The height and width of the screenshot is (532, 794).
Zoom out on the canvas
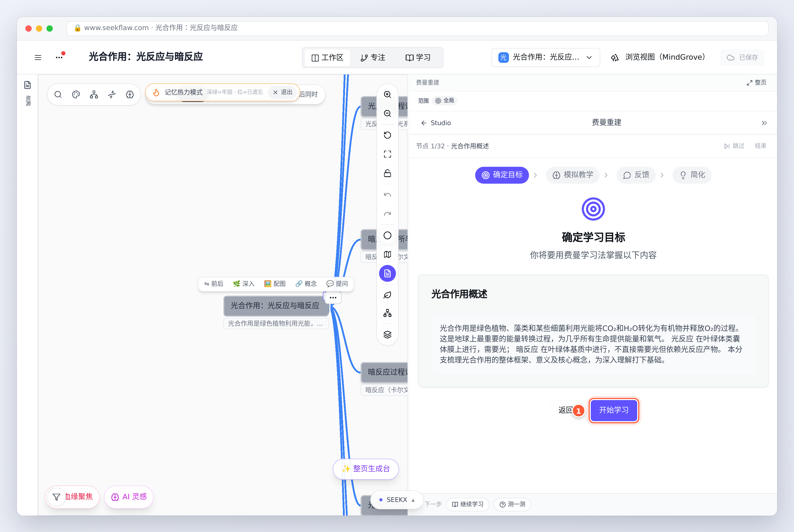pos(387,113)
